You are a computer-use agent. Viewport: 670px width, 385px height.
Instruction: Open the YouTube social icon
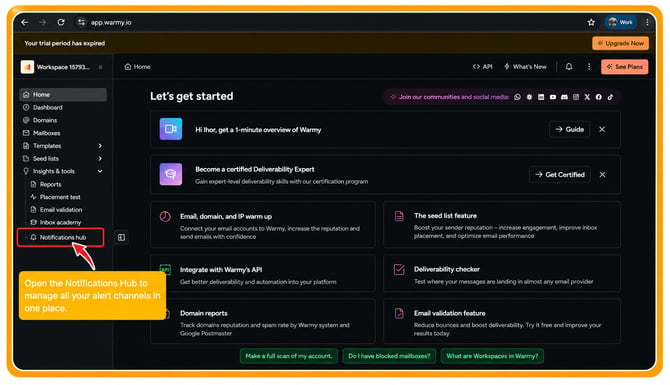[x=552, y=97]
